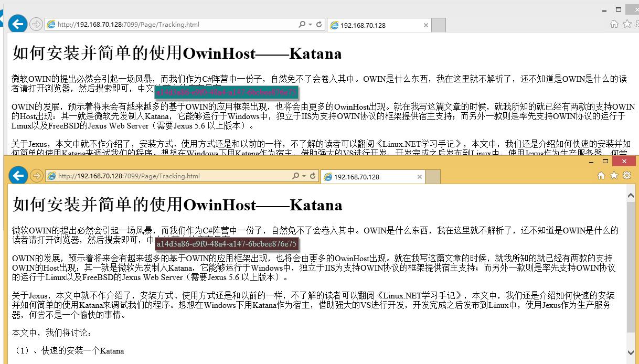Open Home in the upper IE window
The height and width of the screenshot is (364, 639).
pyautogui.click(x=614, y=24)
